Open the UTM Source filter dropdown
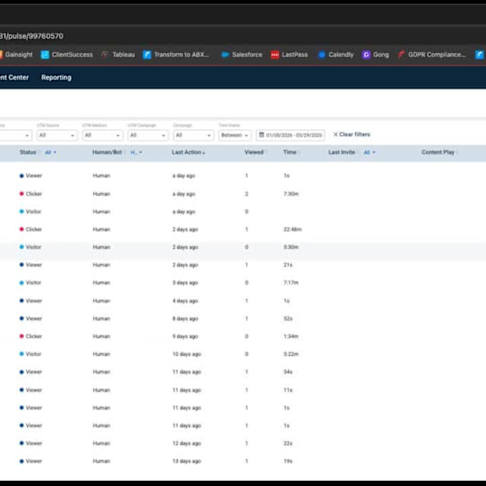The width and height of the screenshot is (486, 486). pyautogui.click(x=57, y=135)
